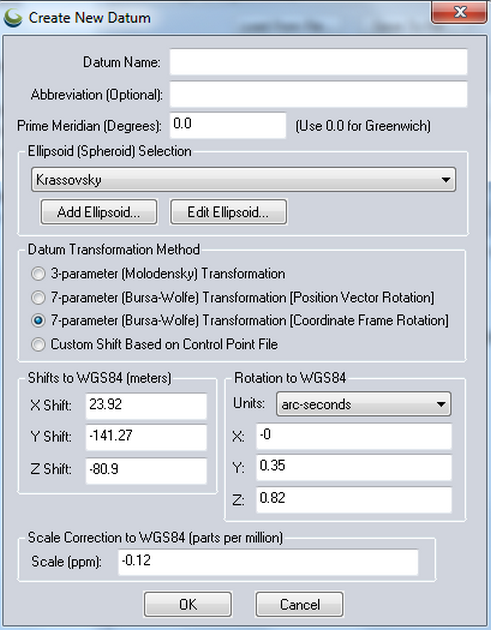Click the Scale (ppm) input field
This screenshot has height=630, width=491.
268,561
